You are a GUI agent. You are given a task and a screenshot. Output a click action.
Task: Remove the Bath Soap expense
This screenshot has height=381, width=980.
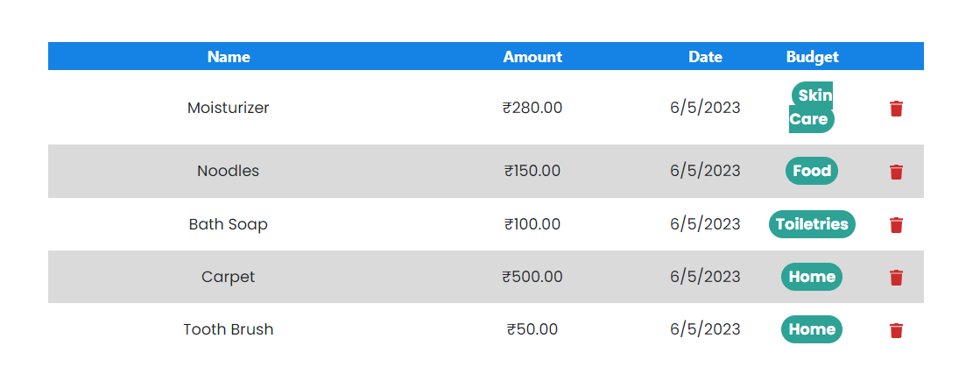(x=896, y=225)
